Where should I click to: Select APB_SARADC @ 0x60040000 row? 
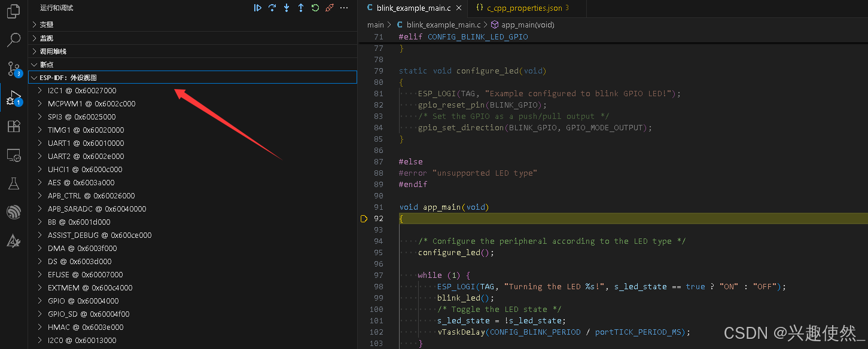coord(193,209)
